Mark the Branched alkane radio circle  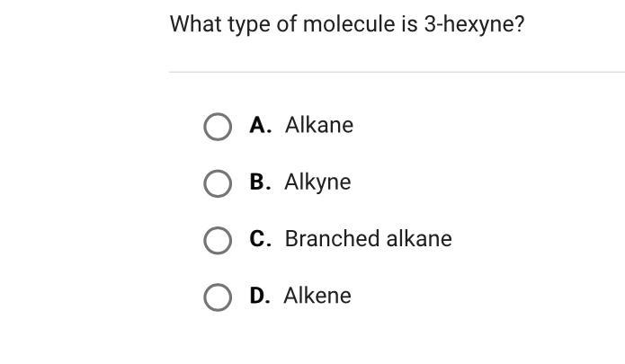click(218, 241)
